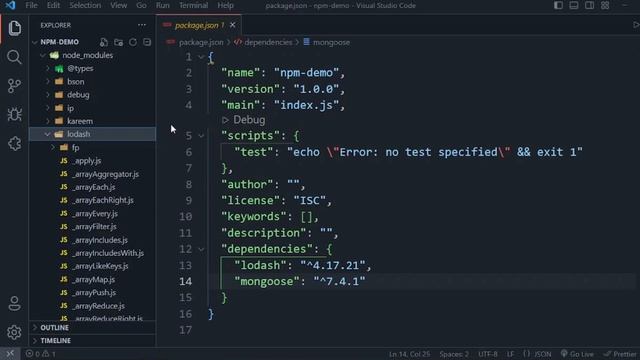Viewport: 640px width, 360px height.
Task: Click the UTF-8 encoding indicator
Action: [x=488, y=354]
